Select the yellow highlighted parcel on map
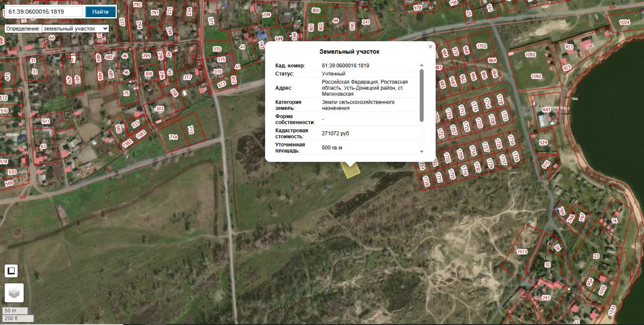 click(351, 170)
